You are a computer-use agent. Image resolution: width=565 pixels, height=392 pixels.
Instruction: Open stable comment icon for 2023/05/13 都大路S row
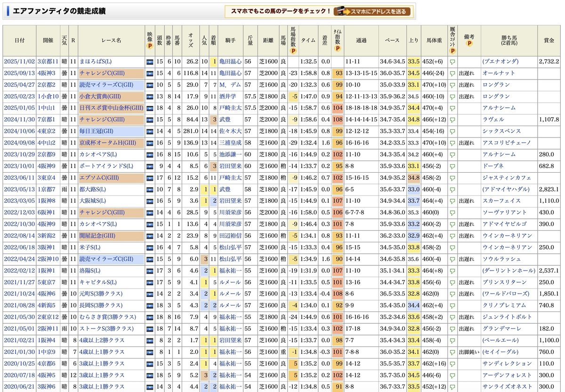[452, 189]
